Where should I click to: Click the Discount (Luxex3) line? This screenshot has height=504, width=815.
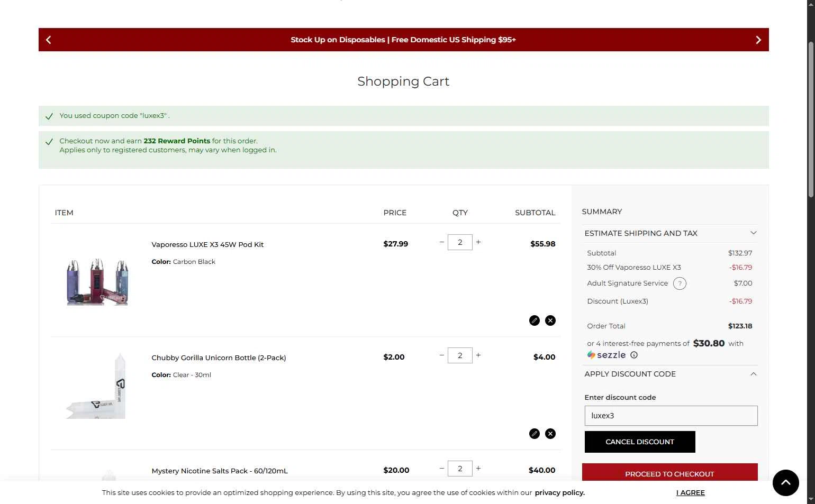669,301
